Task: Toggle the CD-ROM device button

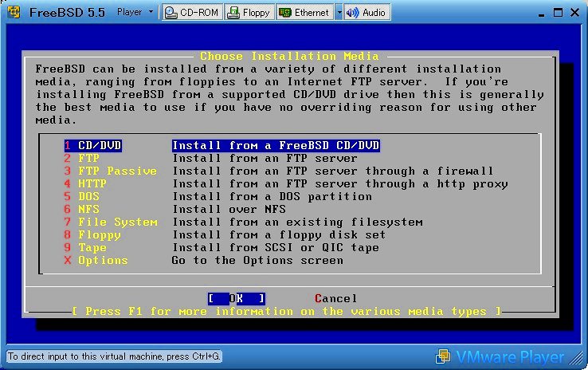Action: coord(191,12)
